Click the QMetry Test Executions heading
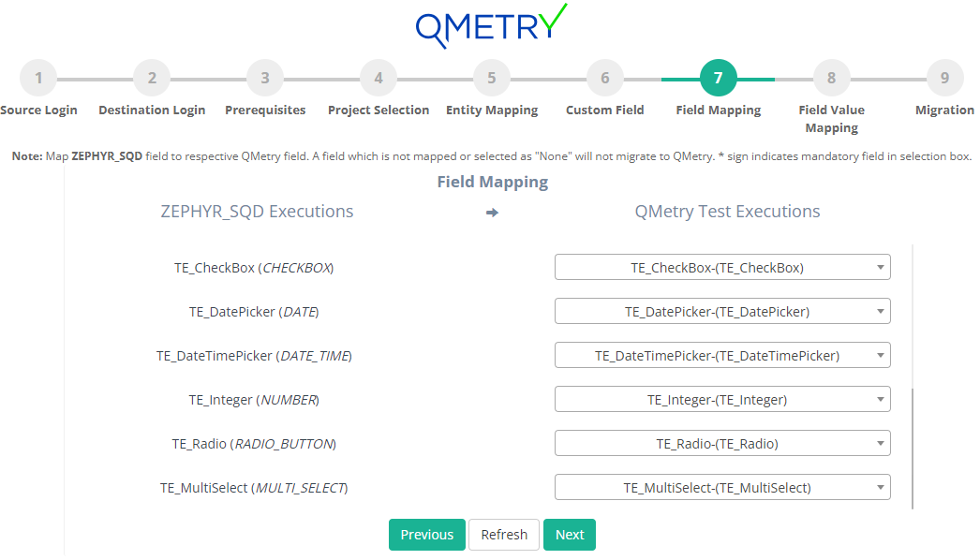This screenshot has width=980, height=560. (727, 212)
